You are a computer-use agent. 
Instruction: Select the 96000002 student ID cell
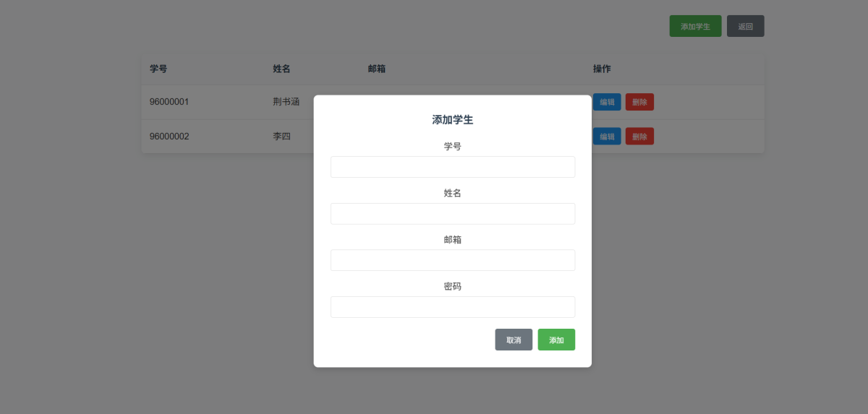click(169, 136)
